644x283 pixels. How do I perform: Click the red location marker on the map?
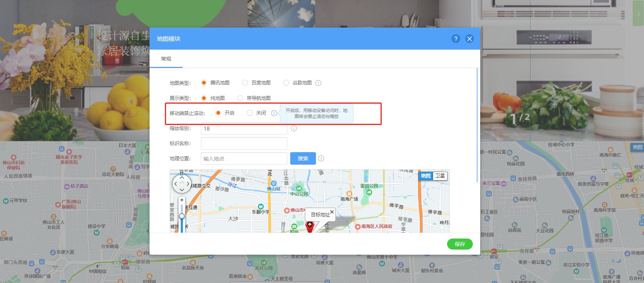[310, 227]
